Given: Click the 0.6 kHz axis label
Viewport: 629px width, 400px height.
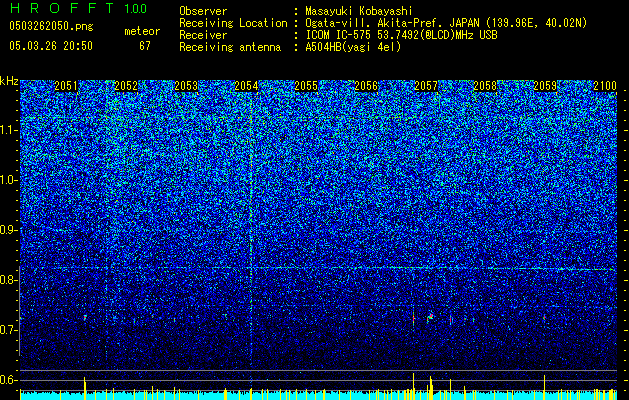Looking at the screenshot, I should click(x=9, y=380).
